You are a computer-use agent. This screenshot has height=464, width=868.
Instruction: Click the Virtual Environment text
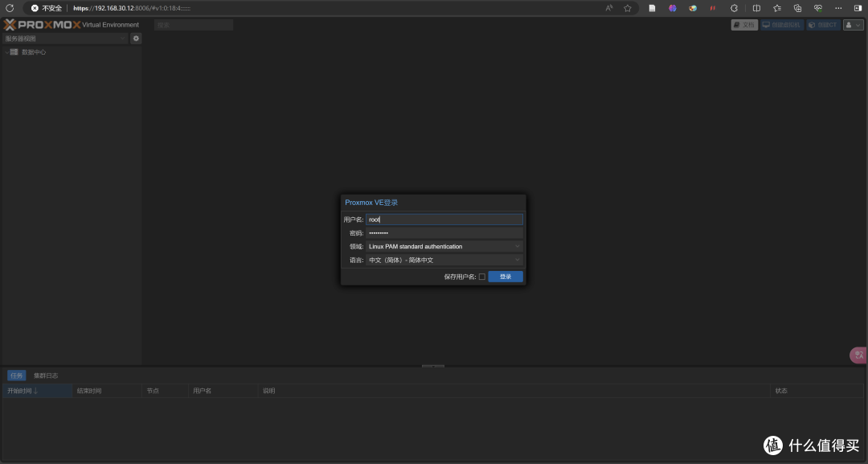coord(111,25)
